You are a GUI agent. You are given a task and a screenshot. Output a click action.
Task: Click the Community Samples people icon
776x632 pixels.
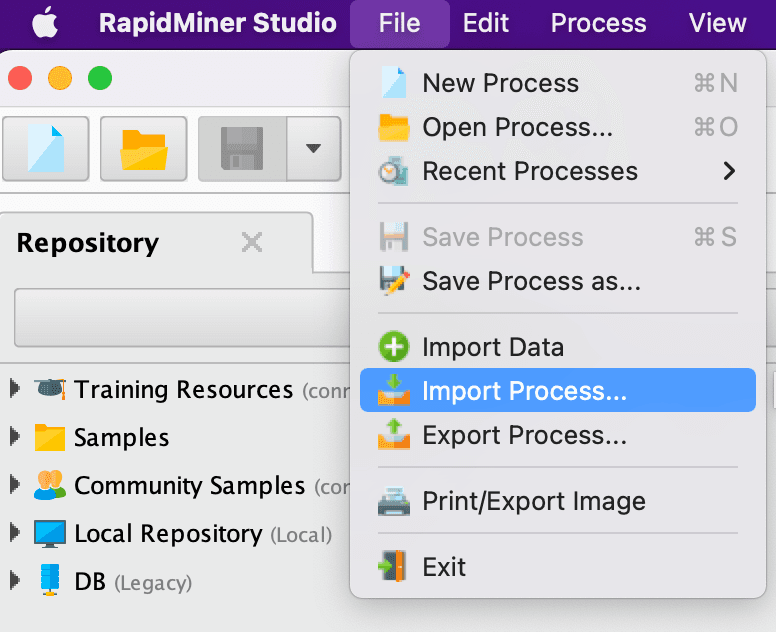[x=49, y=485]
